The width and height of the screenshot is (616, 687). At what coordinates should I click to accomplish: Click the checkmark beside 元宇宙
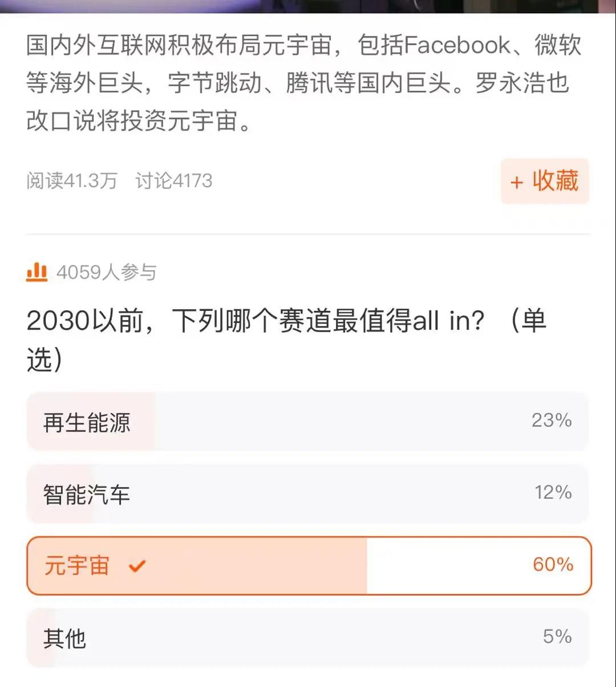(137, 566)
